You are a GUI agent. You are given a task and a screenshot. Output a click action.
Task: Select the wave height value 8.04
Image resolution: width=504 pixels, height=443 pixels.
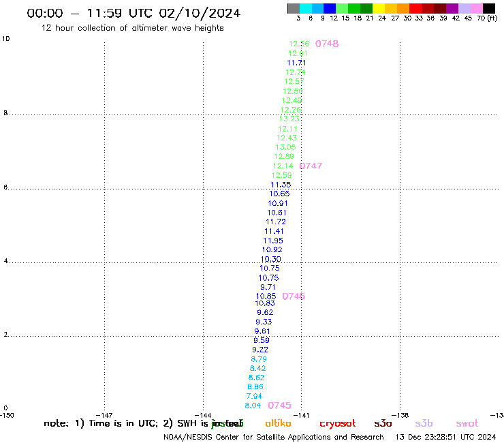click(253, 406)
